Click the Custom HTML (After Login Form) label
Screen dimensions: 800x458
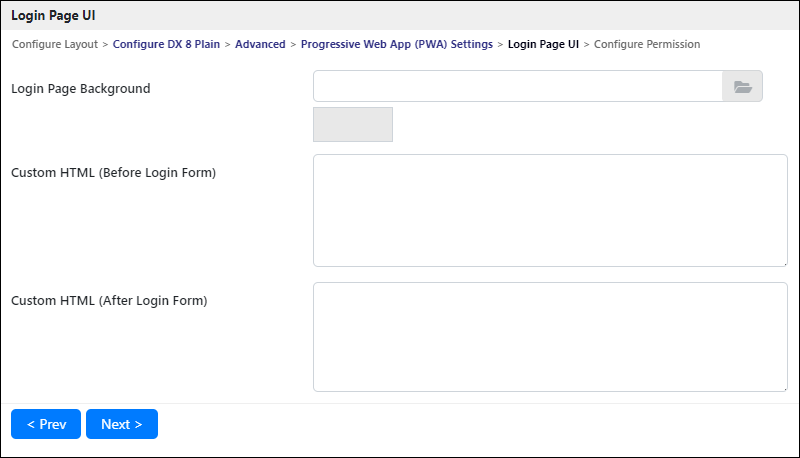click(109, 301)
